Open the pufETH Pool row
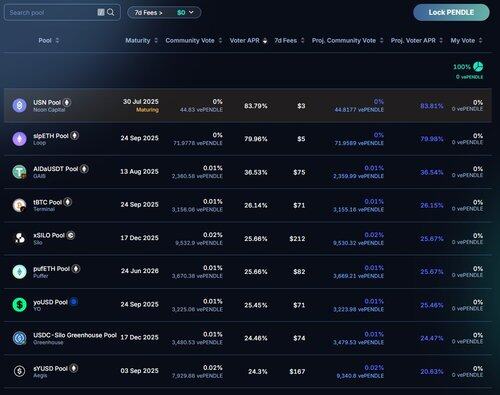Viewport: 500px width, 395px height. [x=248, y=272]
